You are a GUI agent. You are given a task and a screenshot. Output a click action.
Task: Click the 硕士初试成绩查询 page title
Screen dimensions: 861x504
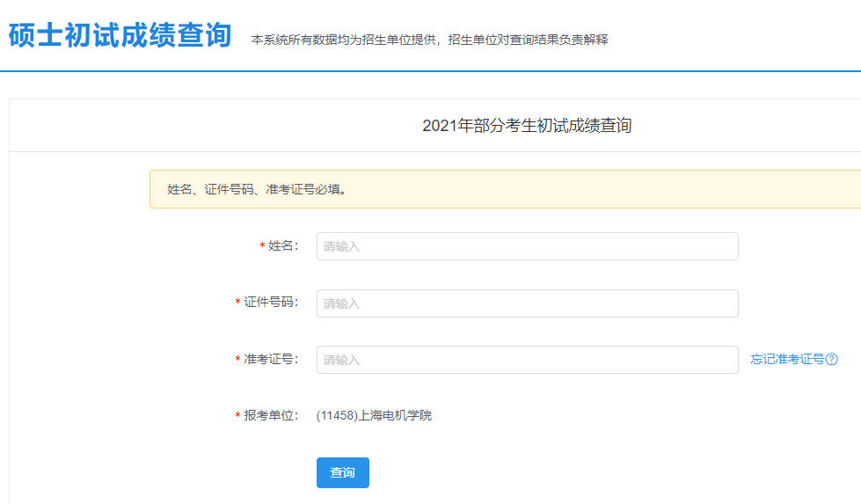click(120, 35)
